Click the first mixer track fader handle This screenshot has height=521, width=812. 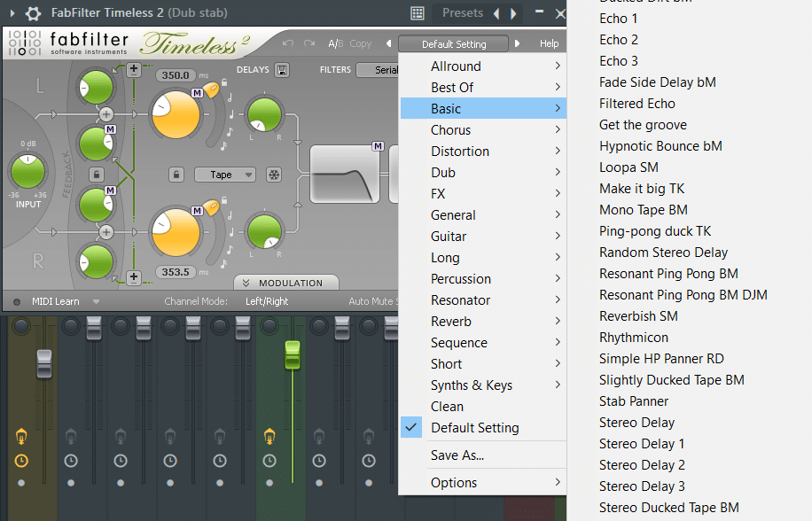click(x=44, y=363)
